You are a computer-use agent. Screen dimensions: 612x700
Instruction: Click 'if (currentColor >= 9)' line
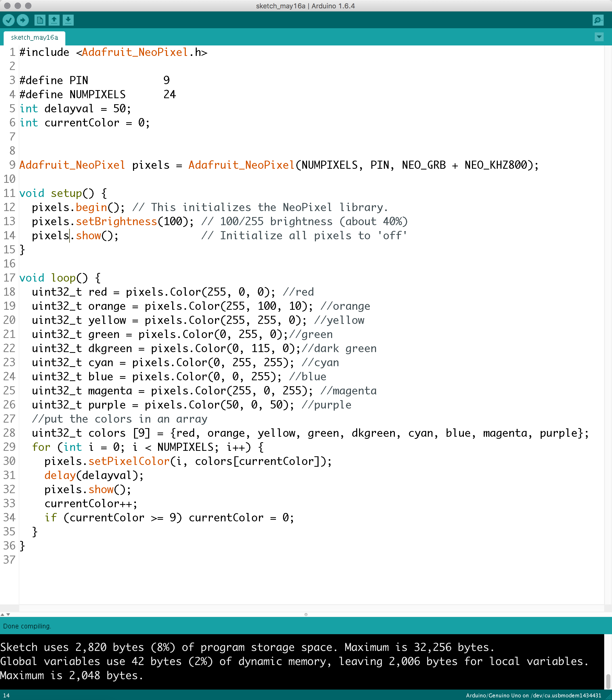pos(169,518)
